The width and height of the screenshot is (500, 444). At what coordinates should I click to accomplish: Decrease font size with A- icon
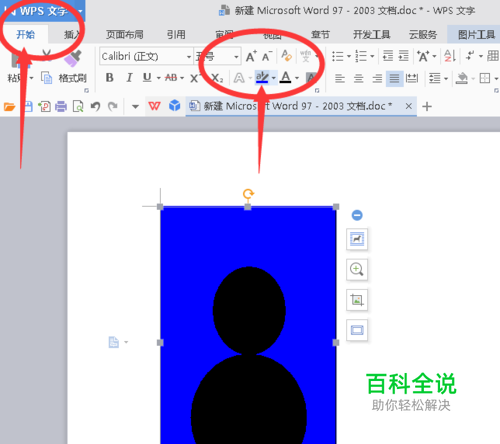(x=267, y=56)
